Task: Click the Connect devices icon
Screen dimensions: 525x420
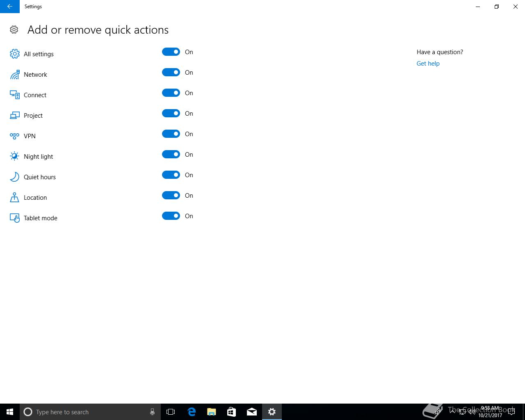Action: [15, 95]
